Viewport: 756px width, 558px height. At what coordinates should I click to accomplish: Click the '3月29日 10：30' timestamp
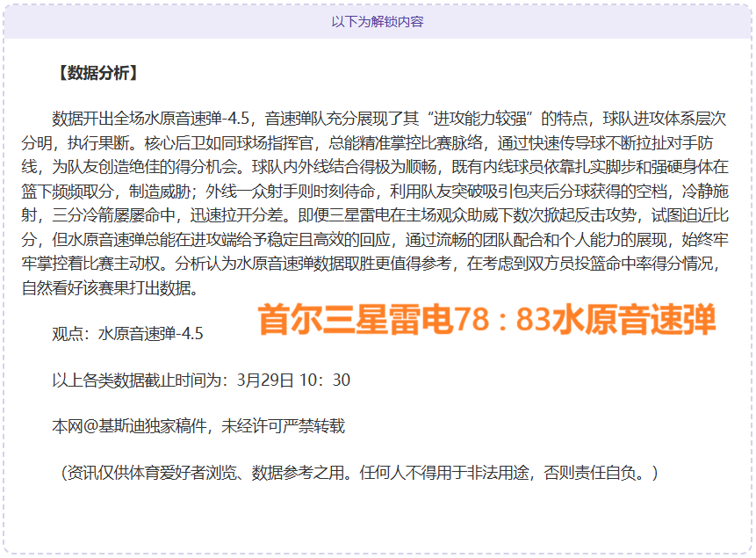tap(293, 380)
